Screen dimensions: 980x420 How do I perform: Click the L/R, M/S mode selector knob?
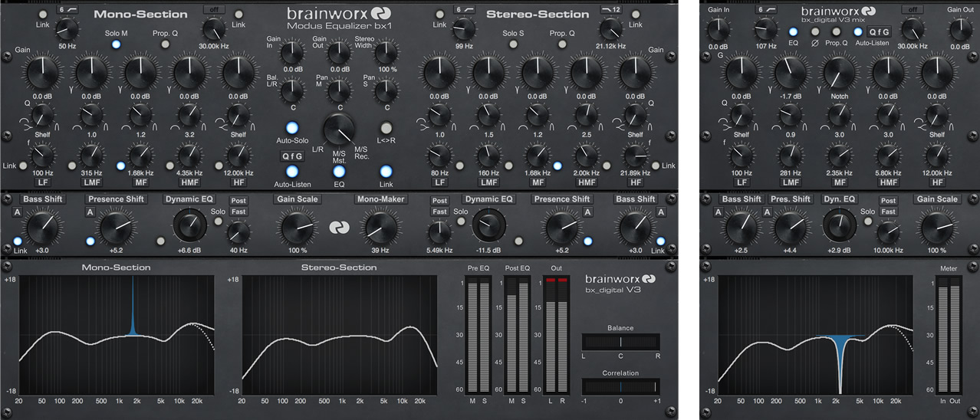339,129
